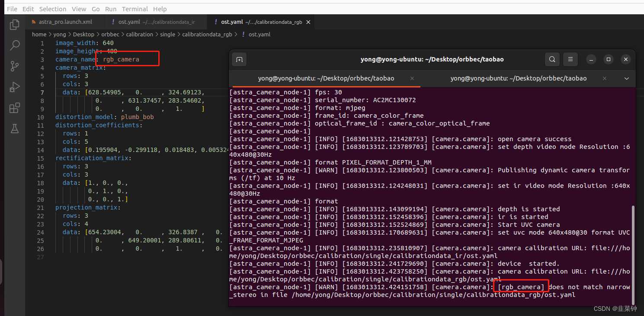Click 'depth is started' terminal line
The image size is (644, 316).
[529, 209]
